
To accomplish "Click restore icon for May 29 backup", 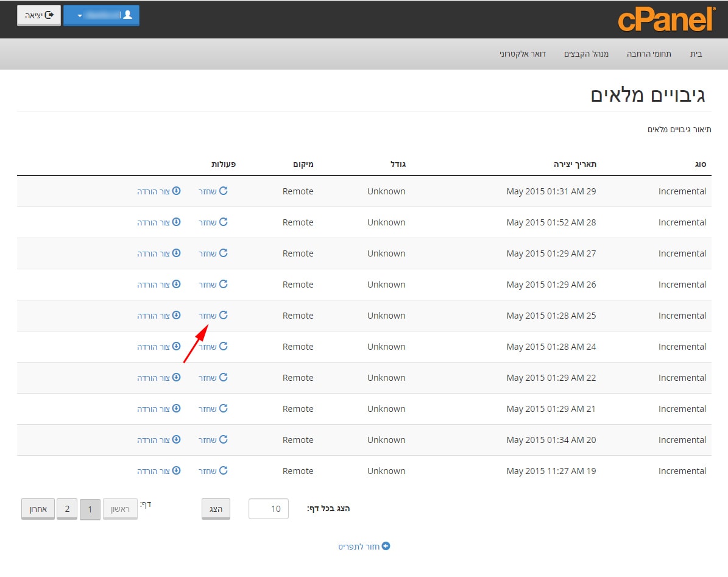I will click(224, 191).
